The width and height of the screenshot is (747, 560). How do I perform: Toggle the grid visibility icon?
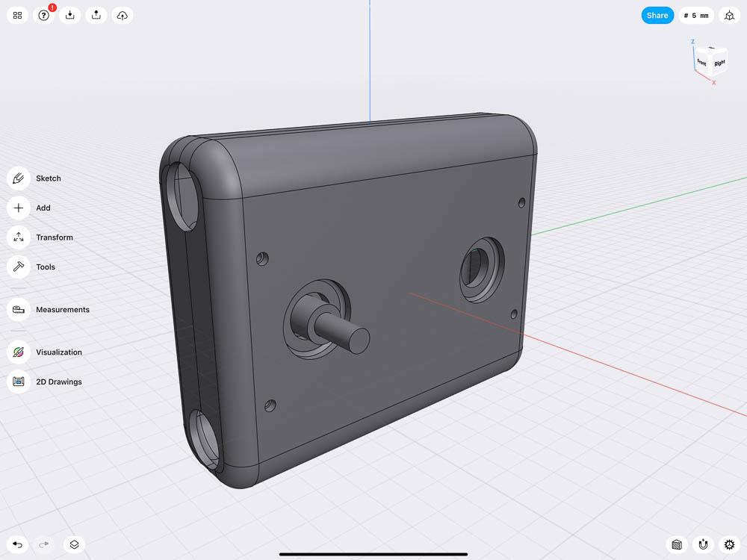(677, 544)
